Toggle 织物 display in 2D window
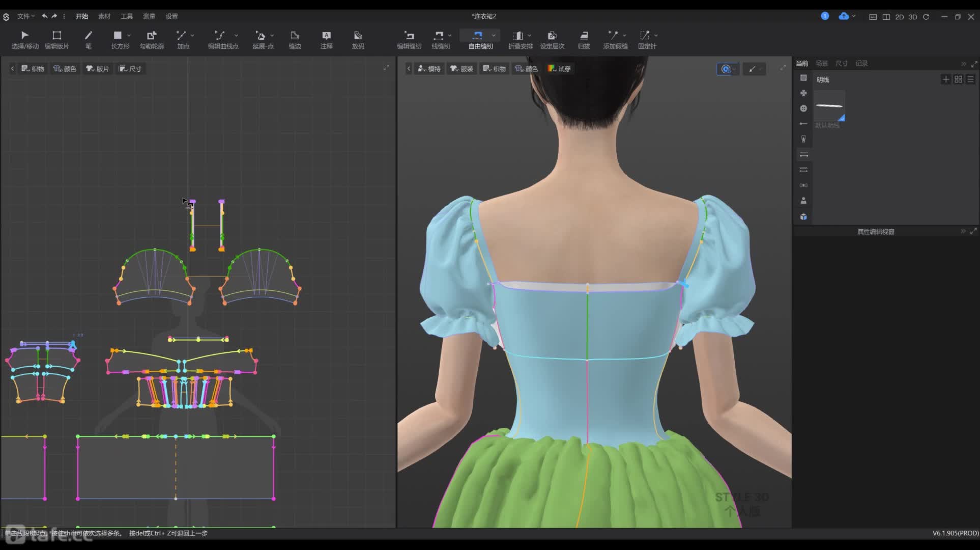 click(x=33, y=69)
